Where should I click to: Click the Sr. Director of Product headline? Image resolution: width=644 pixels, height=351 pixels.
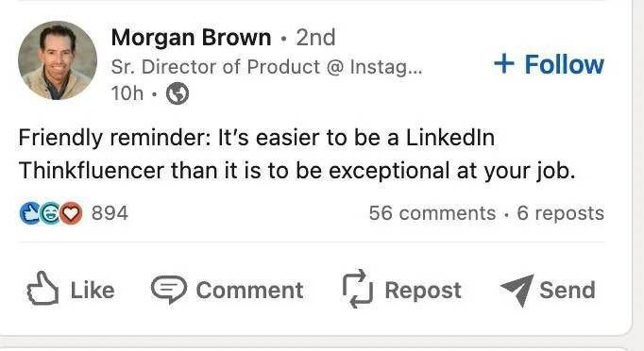[x=266, y=67]
